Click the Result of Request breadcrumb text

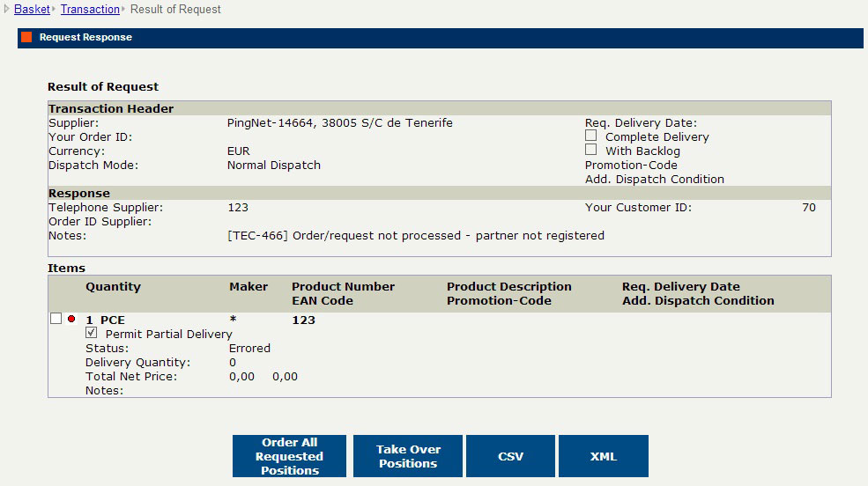[x=175, y=9]
